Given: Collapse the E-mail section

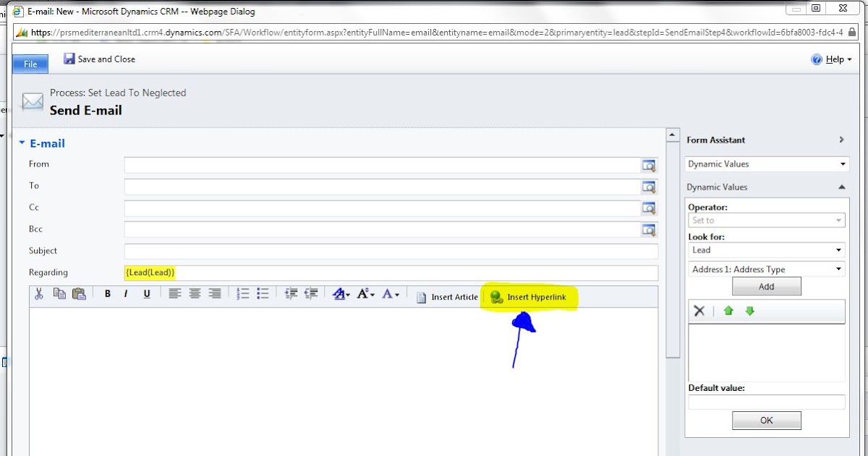Looking at the screenshot, I should click(22, 143).
